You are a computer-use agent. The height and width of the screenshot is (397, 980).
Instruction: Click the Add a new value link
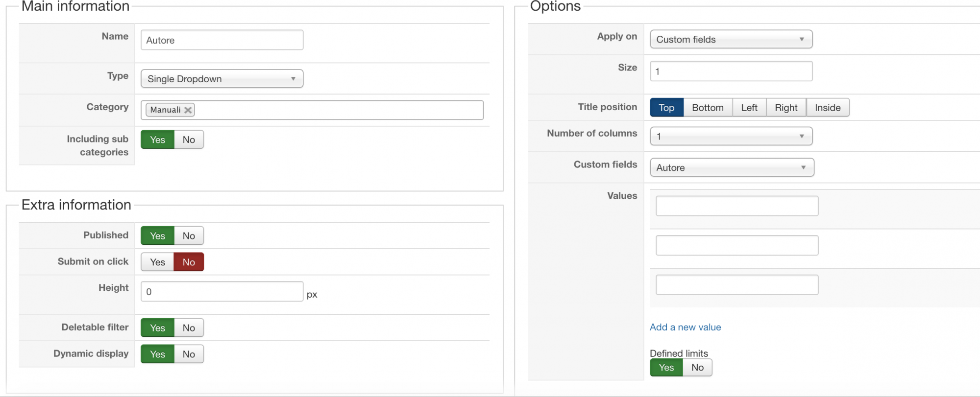point(685,327)
